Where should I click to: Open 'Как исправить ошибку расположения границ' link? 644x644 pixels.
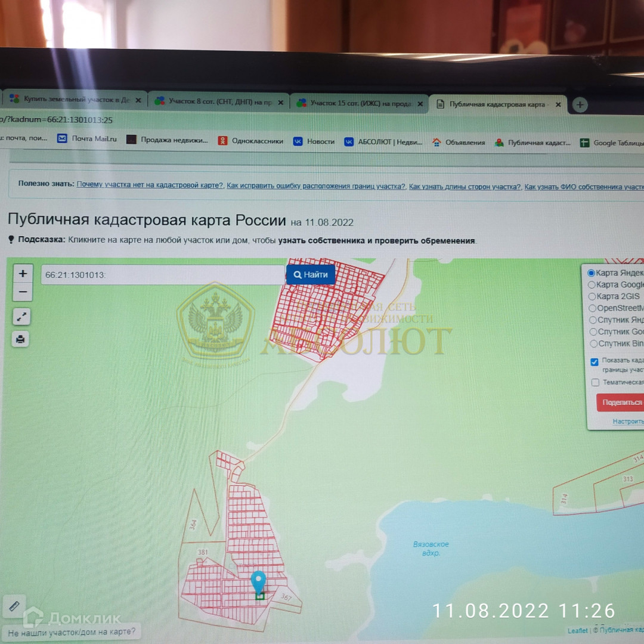pyautogui.click(x=316, y=186)
